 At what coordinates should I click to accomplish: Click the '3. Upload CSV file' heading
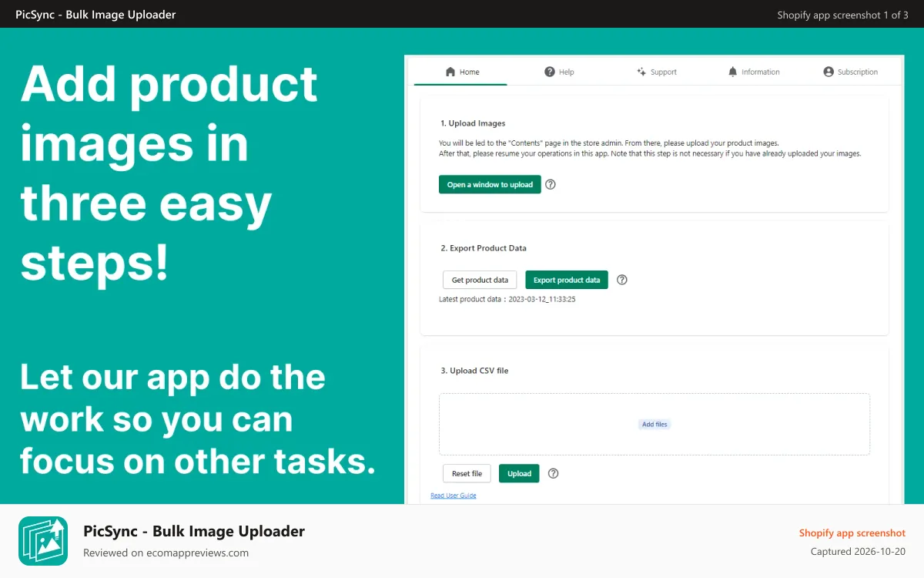474,371
